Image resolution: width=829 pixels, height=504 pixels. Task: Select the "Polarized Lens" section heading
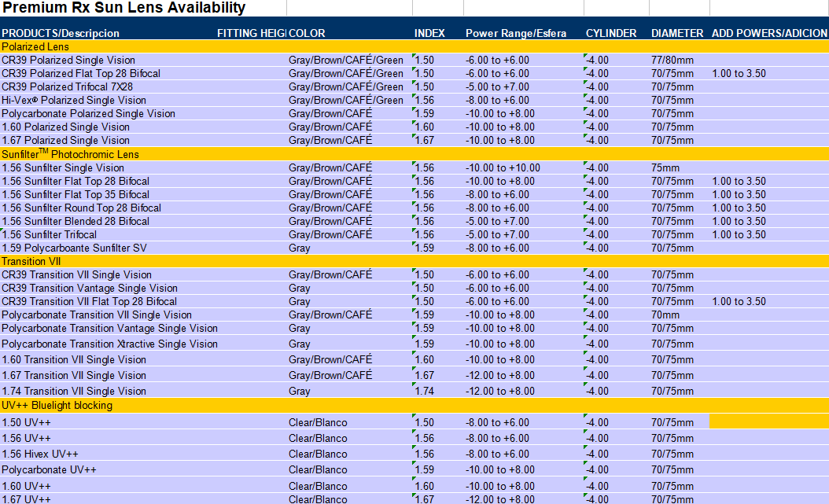(x=35, y=46)
